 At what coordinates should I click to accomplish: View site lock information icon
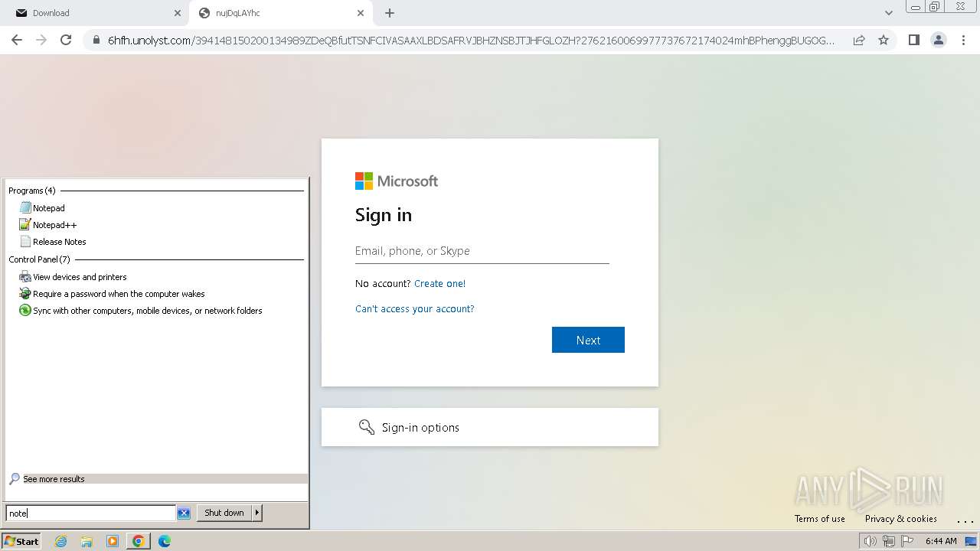point(96,41)
